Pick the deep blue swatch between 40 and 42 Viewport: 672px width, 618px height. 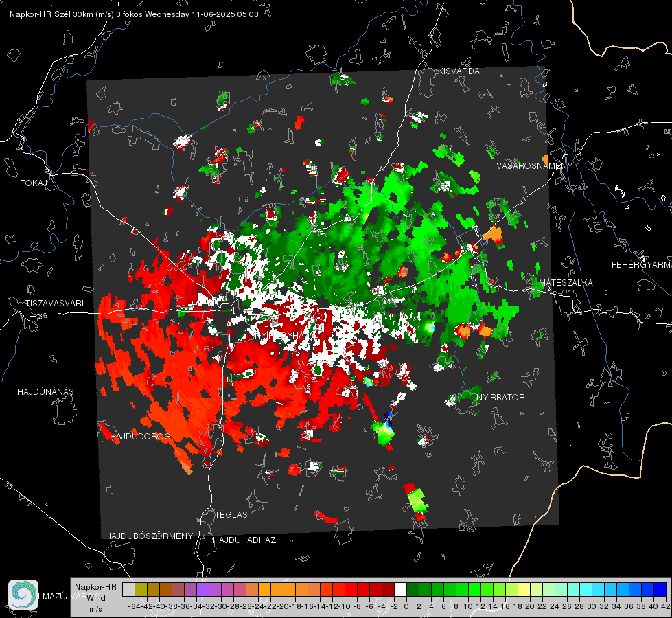660,590
